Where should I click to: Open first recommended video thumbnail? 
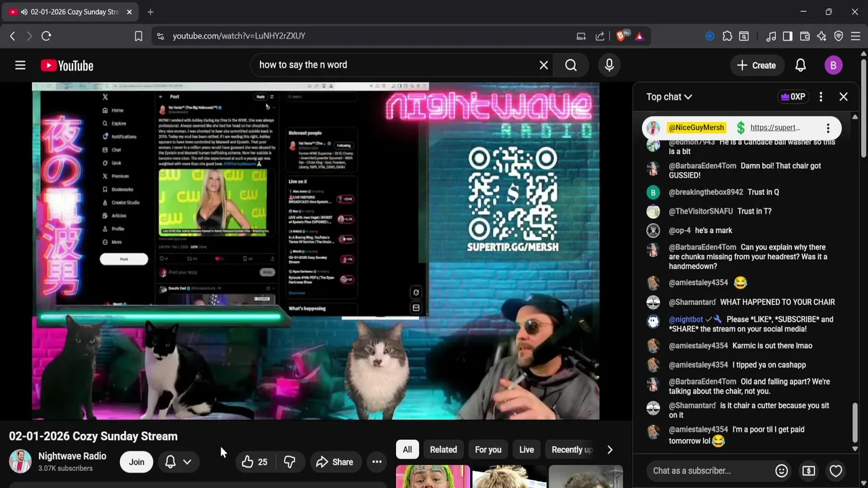click(433, 476)
